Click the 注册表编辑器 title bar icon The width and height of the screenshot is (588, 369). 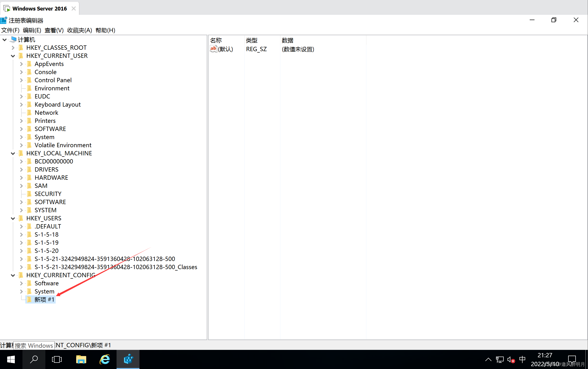click(4, 20)
